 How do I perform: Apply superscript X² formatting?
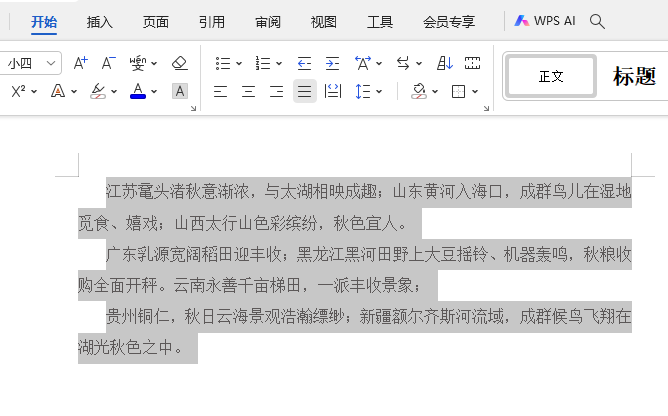click(x=18, y=91)
